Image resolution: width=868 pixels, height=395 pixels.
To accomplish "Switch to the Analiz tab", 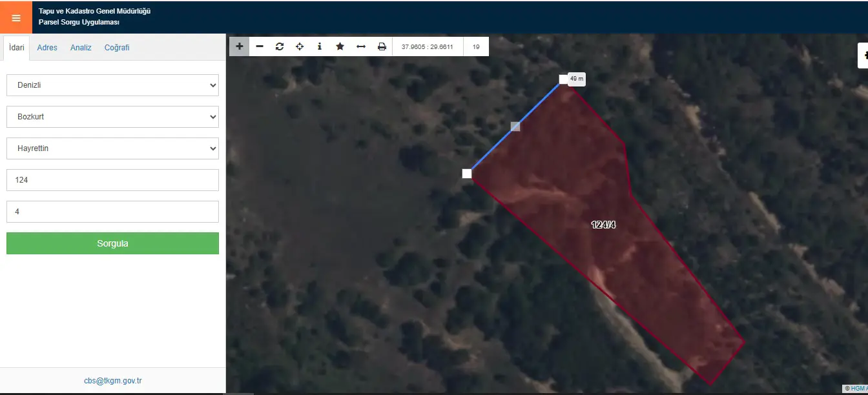I will point(81,48).
